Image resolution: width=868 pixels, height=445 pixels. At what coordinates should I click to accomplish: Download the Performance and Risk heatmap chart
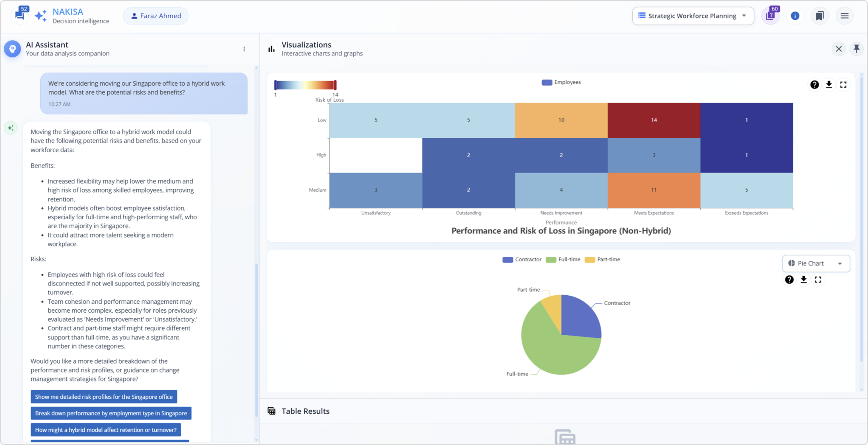pos(829,85)
